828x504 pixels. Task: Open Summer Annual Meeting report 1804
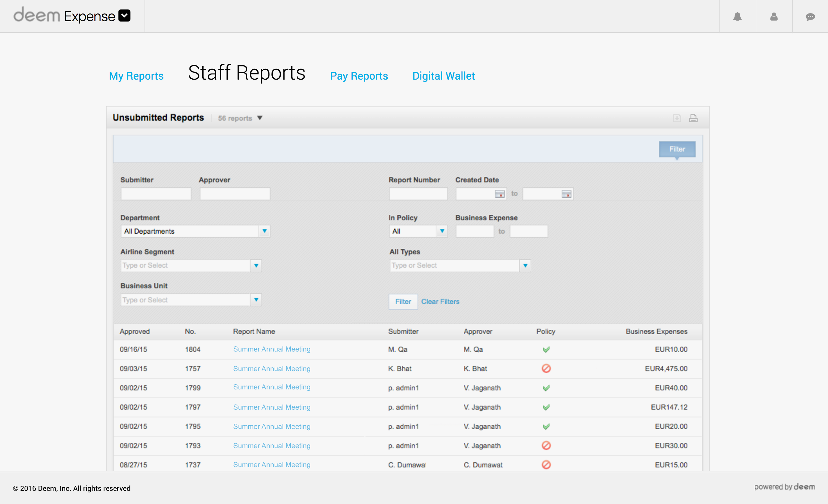click(x=271, y=349)
